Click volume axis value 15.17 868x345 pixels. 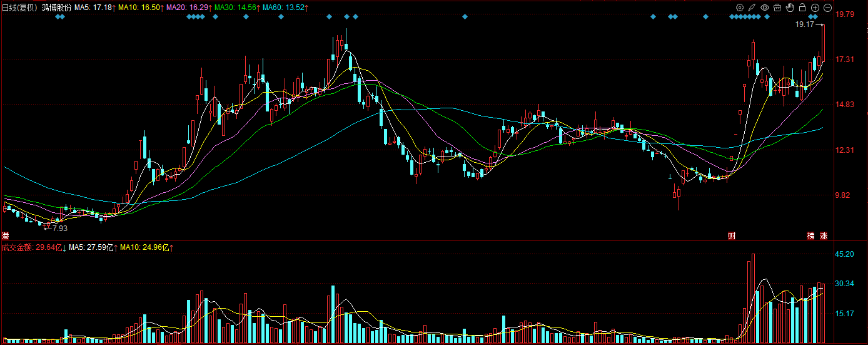coord(845,314)
